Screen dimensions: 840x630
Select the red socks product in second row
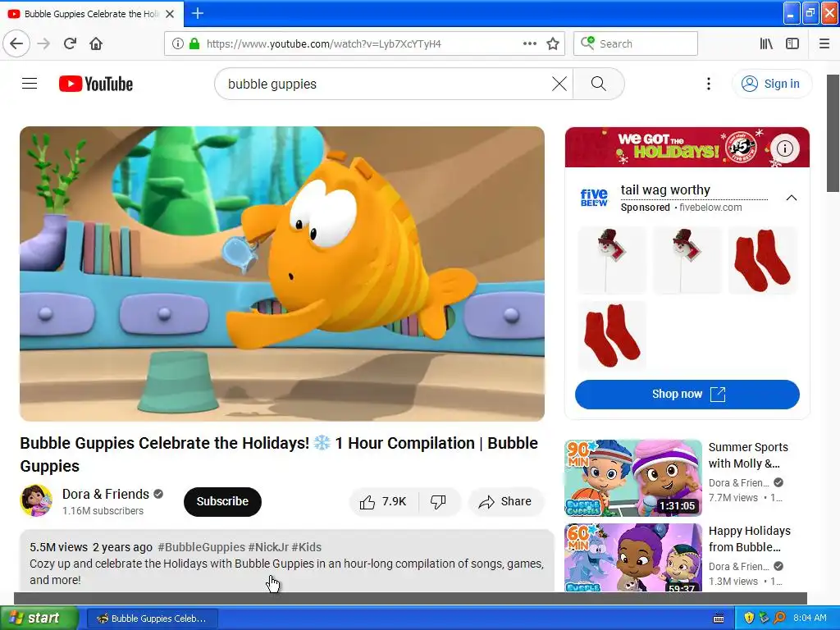click(x=612, y=336)
